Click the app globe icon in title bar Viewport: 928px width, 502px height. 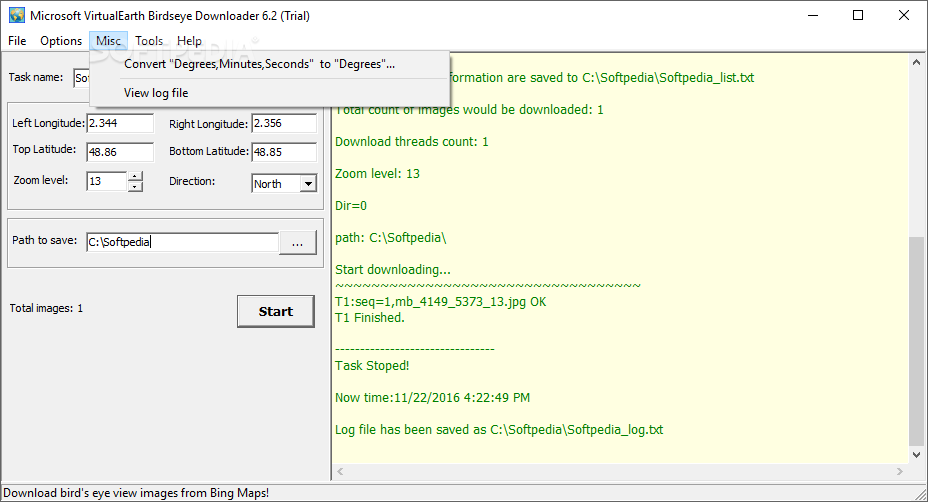point(17,15)
